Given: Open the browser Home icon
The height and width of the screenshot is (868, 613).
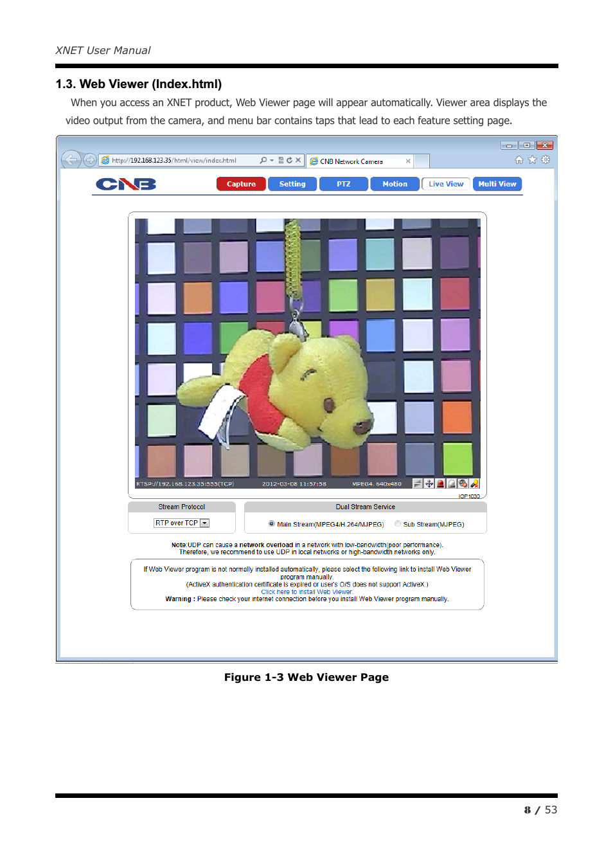Looking at the screenshot, I should pos(519,160).
